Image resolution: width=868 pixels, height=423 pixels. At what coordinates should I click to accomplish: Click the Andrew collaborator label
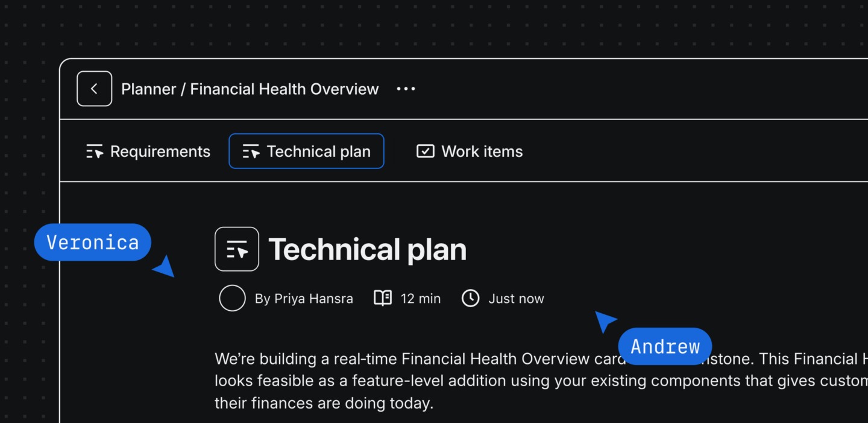(665, 346)
